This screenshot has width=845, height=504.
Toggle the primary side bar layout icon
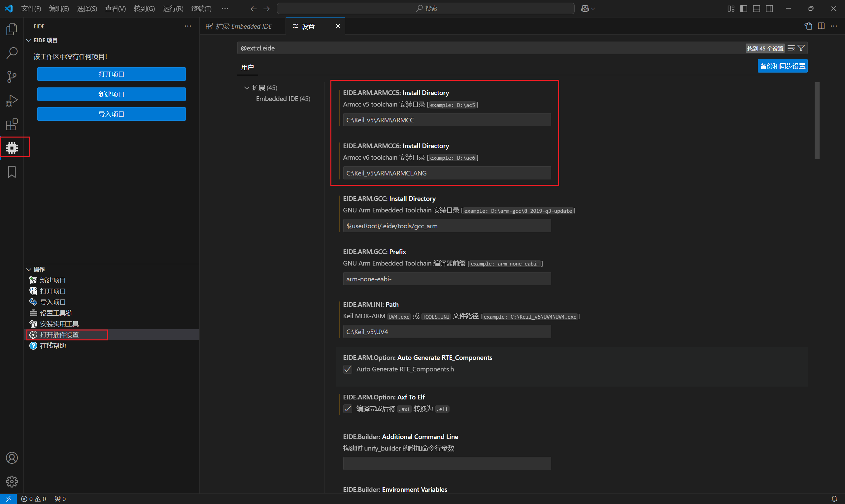(x=743, y=9)
